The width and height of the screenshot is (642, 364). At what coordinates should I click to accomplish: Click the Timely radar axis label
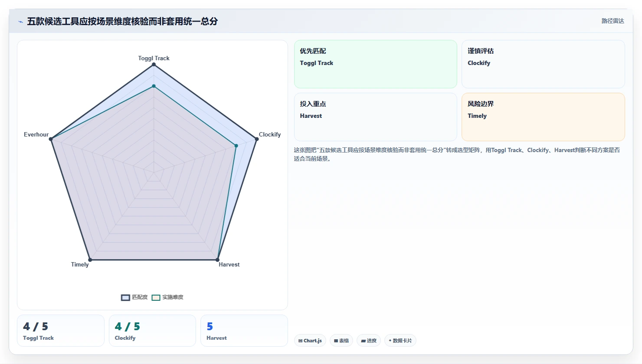pyautogui.click(x=80, y=264)
